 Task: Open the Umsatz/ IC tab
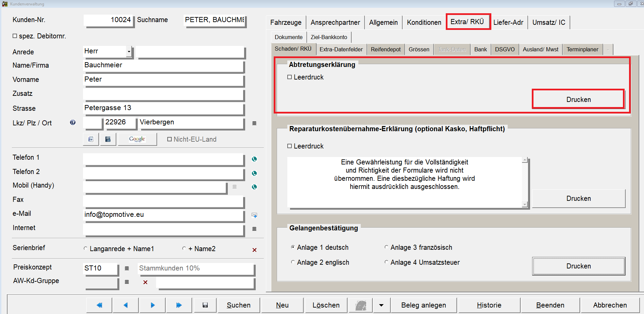(549, 22)
